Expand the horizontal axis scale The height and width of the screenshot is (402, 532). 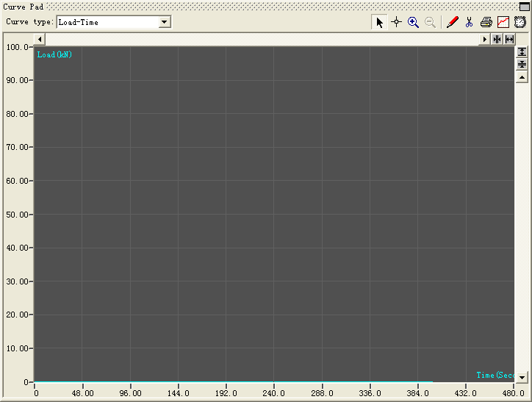[x=509, y=39]
